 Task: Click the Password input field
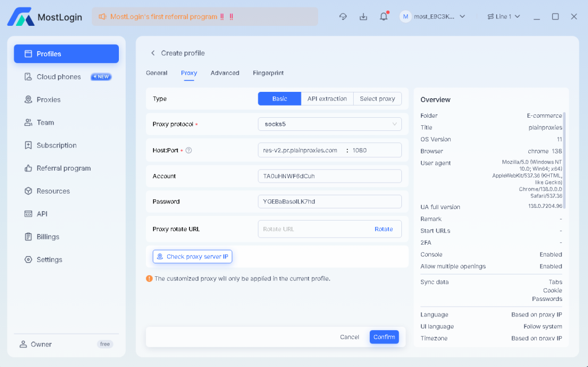(330, 202)
